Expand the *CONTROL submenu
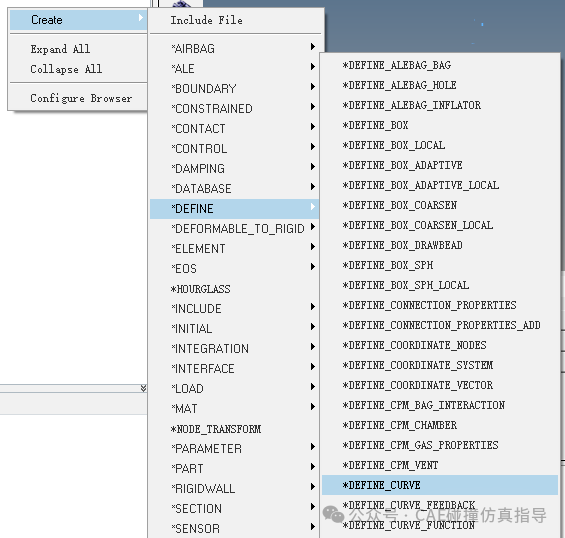565x538 pixels. [x=235, y=148]
